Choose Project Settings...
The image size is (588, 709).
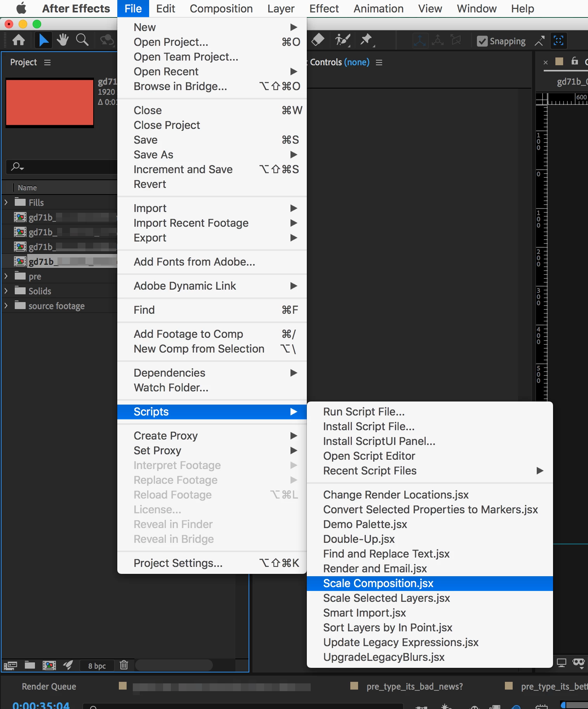tap(212, 563)
